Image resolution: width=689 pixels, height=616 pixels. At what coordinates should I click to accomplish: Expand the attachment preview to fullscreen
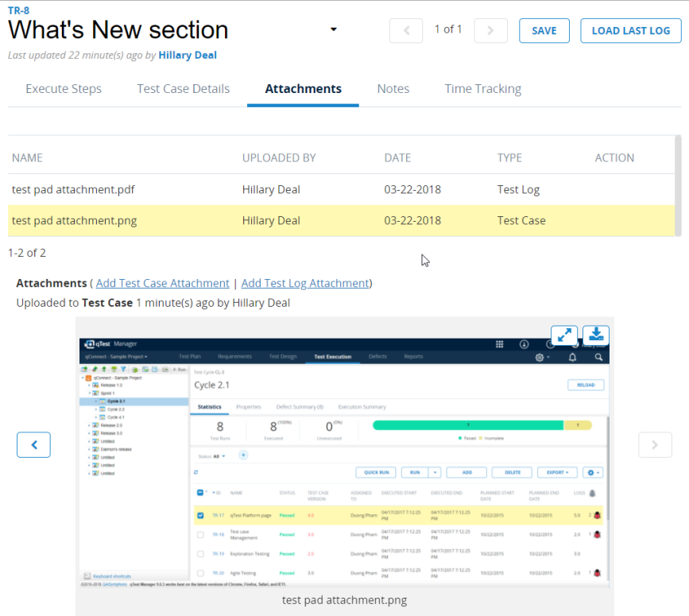click(563, 335)
